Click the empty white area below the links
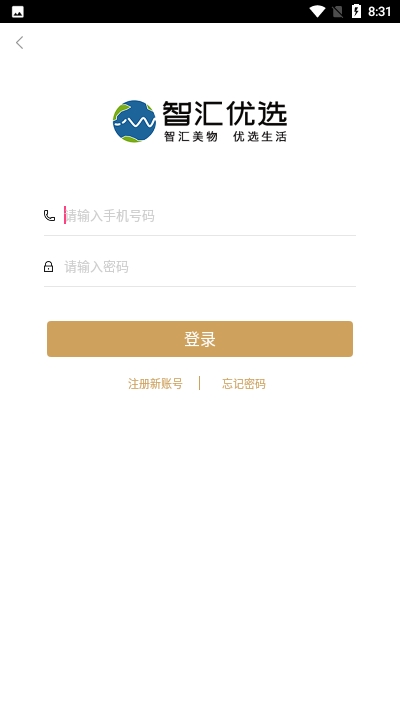This screenshot has width=400, height=711. coord(200,544)
